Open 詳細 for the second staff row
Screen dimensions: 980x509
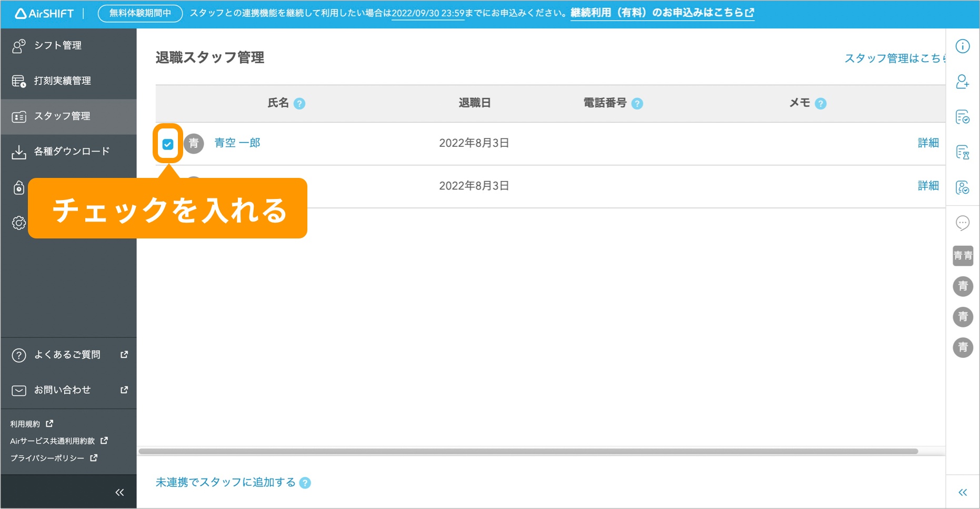pos(928,186)
